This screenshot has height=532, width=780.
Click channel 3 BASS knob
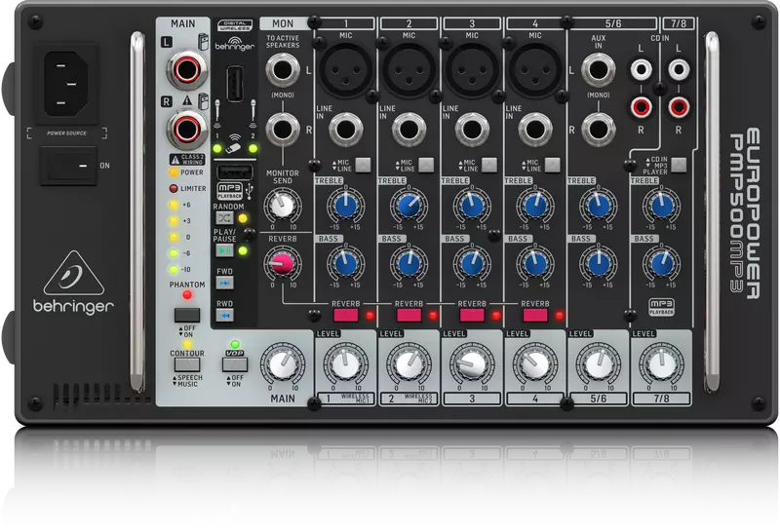[472, 263]
